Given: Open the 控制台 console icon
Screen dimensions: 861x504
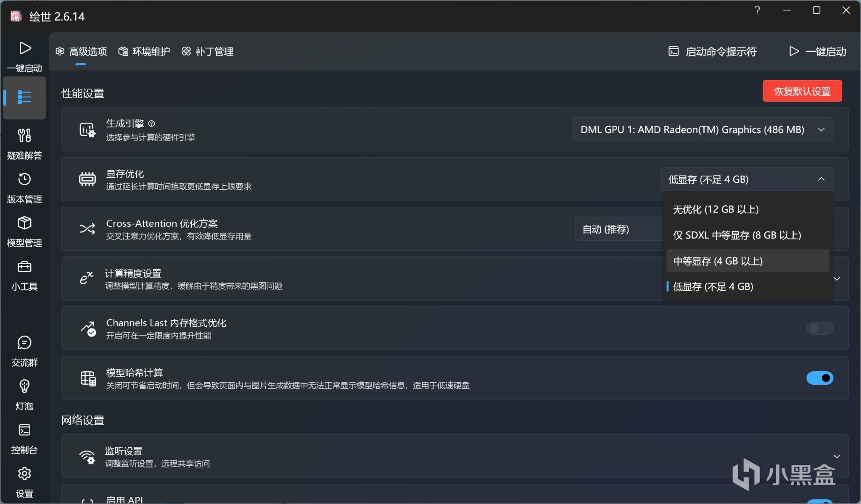Looking at the screenshot, I should (x=24, y=430).
